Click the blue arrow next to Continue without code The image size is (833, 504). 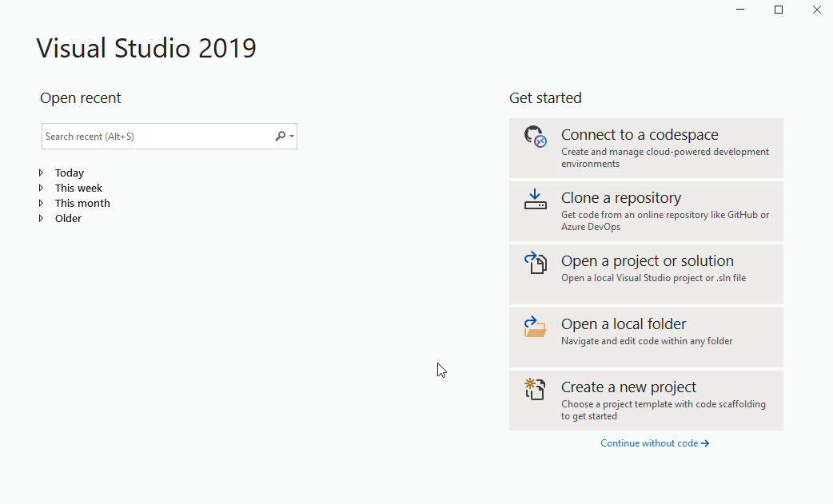pos(707,443)
